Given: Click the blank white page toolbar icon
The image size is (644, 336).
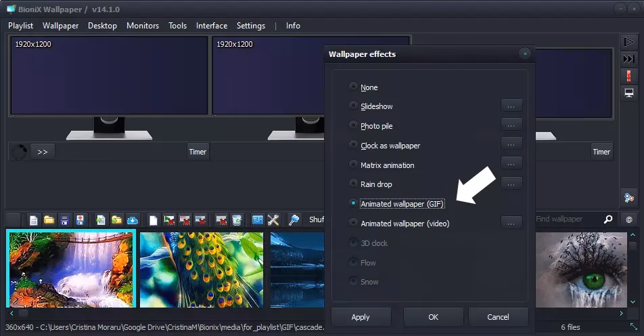Looking at the screenshot, I should (153, 220).
